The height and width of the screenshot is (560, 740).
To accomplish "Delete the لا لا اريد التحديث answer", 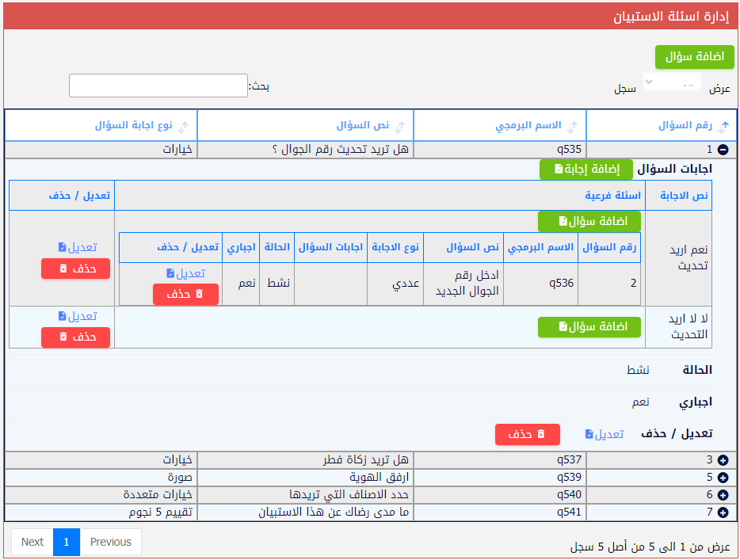I will click(x=75, y=337).
